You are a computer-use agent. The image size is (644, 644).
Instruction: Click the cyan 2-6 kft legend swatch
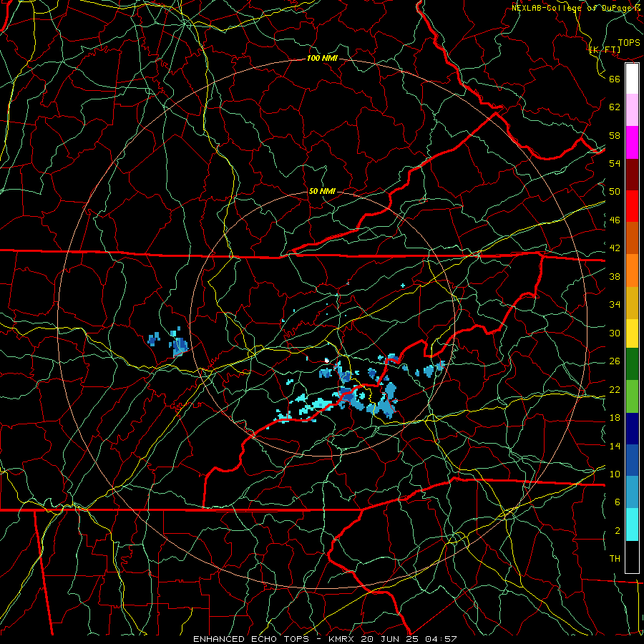click(x=632, y=525)
